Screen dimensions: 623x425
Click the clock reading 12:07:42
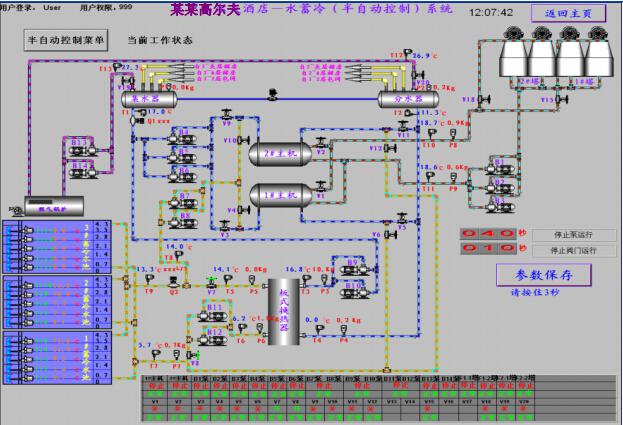(491, 13)
